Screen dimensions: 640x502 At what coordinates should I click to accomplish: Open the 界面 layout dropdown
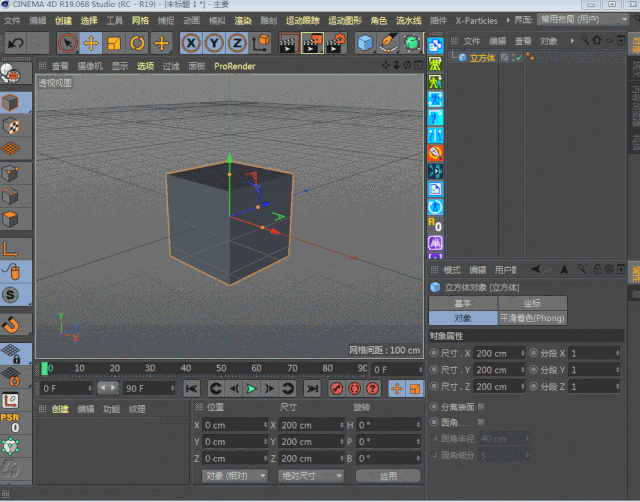coord(582,20)
